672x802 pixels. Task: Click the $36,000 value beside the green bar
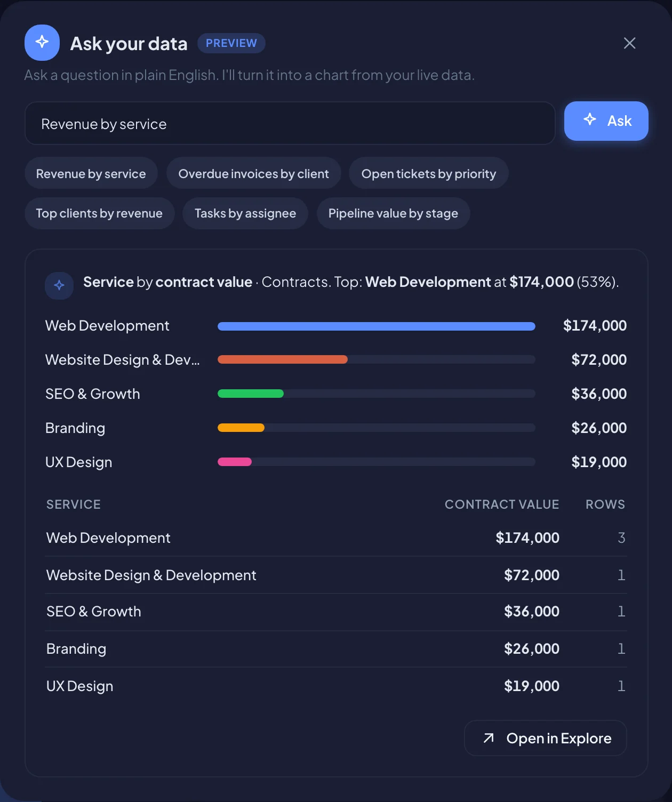pyautogui.click(x=599, y=394)
